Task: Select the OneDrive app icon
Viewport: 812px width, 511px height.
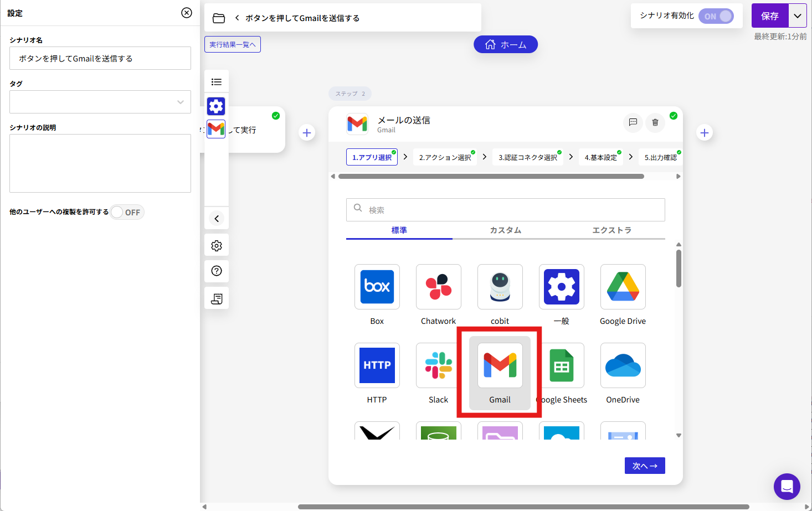Action: pos(623,365)
